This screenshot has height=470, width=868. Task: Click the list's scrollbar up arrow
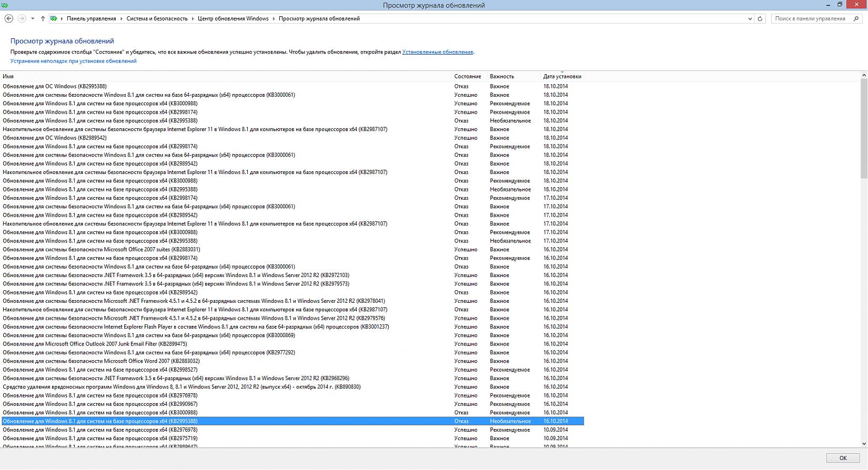tap(864, 76)
